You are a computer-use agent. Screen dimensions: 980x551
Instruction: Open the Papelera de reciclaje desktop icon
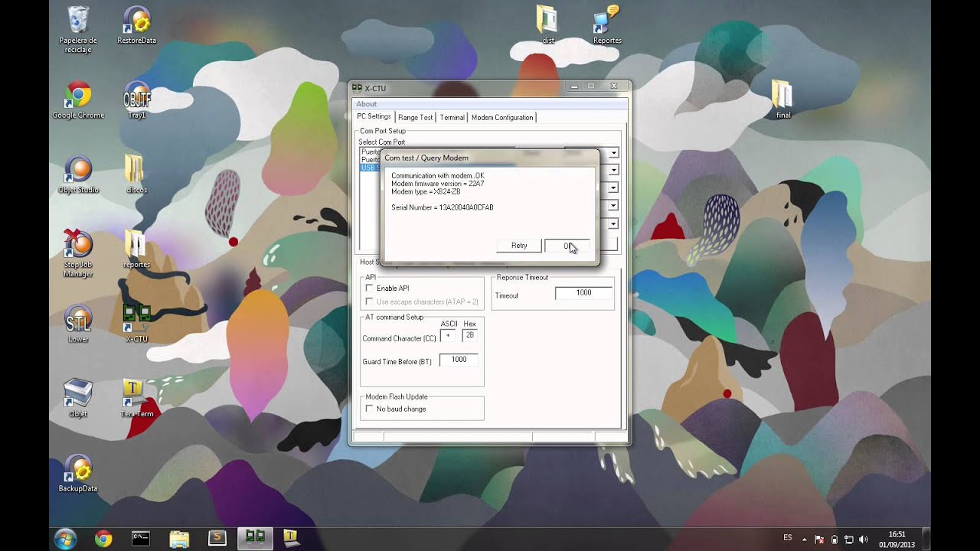78,29
